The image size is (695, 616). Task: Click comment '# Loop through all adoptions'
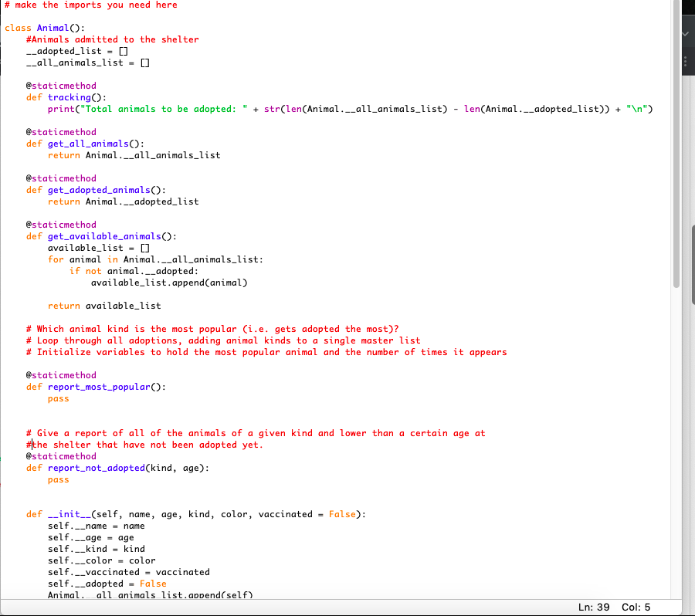click(223, 340)
